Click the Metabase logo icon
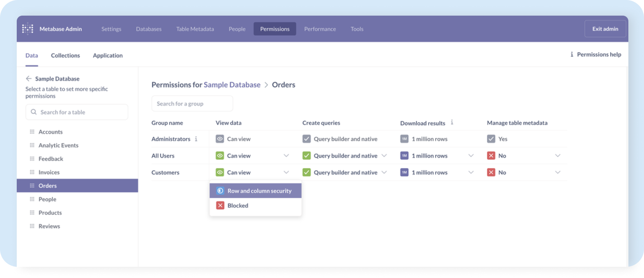This screenshot has width=644, height=278. point(28,29)
